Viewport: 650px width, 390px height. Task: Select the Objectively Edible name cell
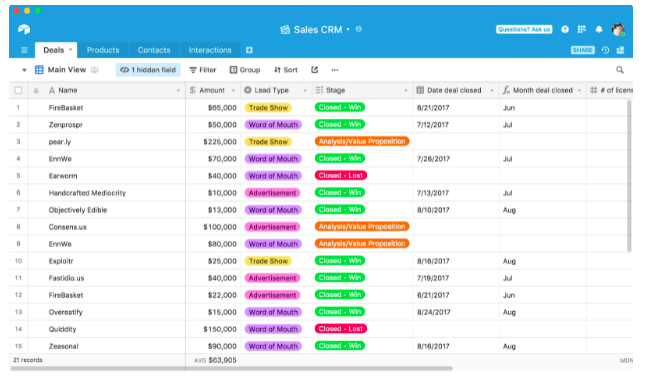[107, 210]
